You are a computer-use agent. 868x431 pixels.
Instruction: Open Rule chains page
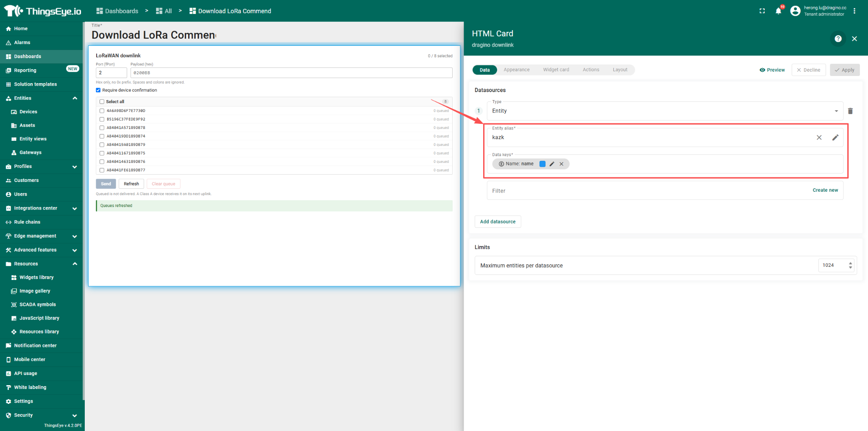(41, 222)
